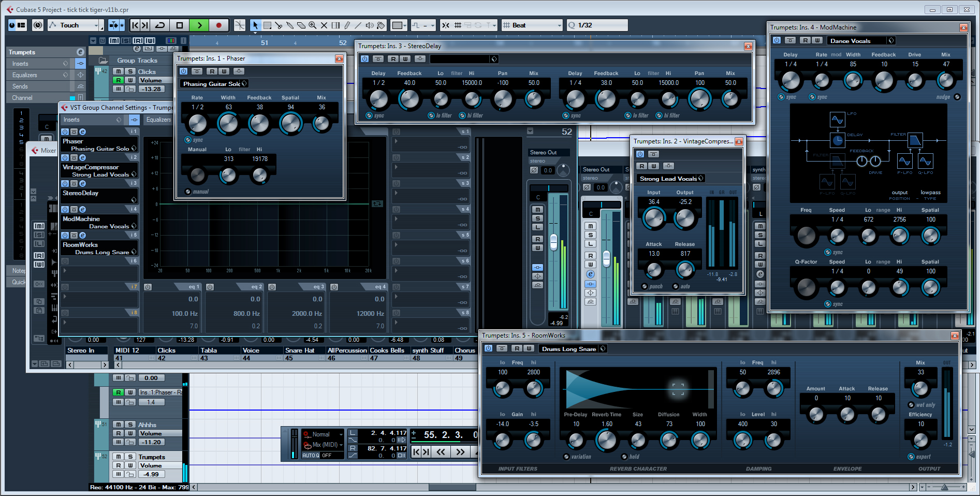
Task: Select the Object Selection arrow tool
Action: click(x=255, y=25)
